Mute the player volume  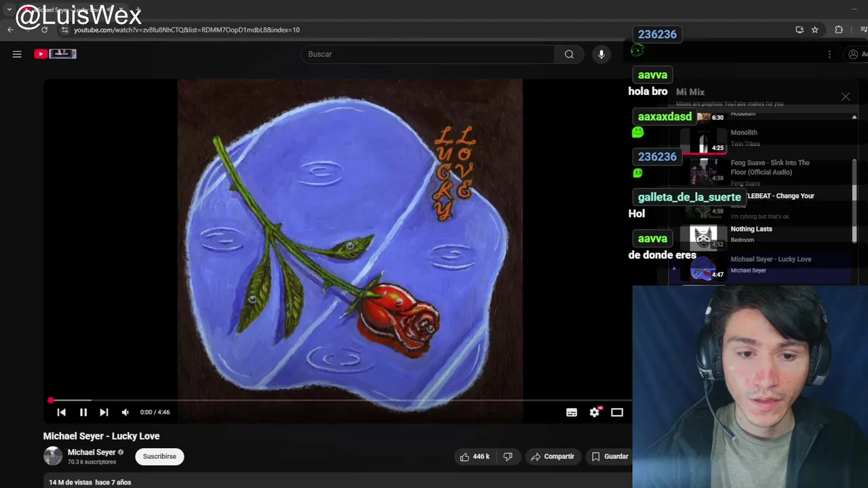[x=125, y=412]
